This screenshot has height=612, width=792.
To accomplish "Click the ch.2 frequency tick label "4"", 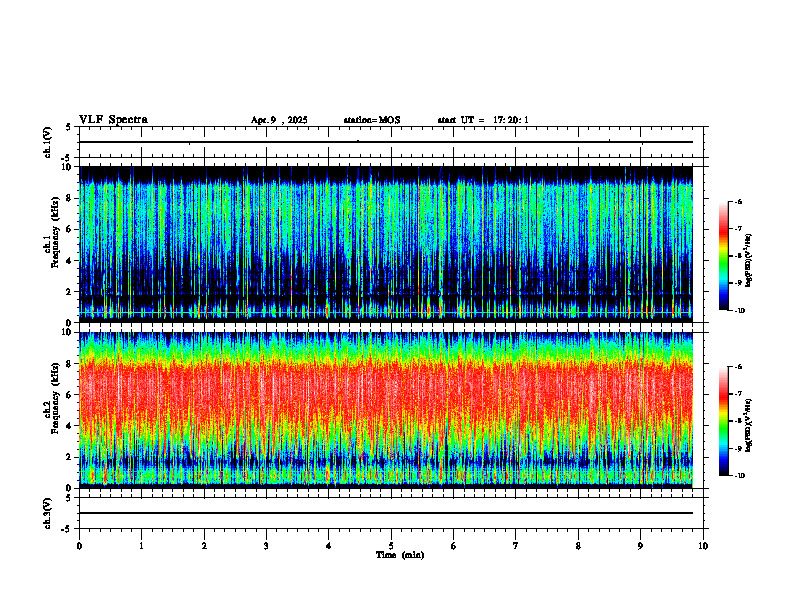I will tap(71, 426).
